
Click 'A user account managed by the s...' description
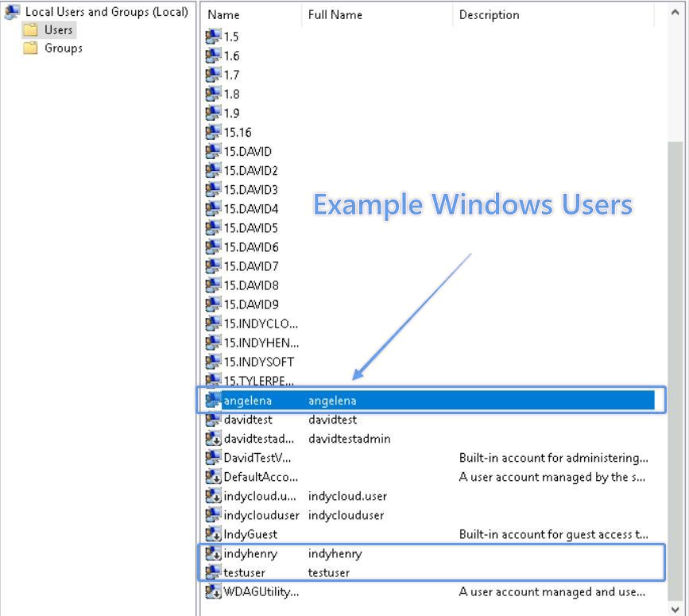pyautogui.click(x=552, y=477)
